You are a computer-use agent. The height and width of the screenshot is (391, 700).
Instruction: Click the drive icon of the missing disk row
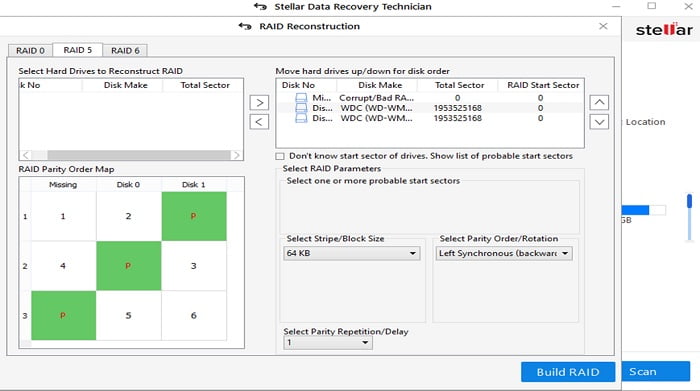tap(301, 98)
